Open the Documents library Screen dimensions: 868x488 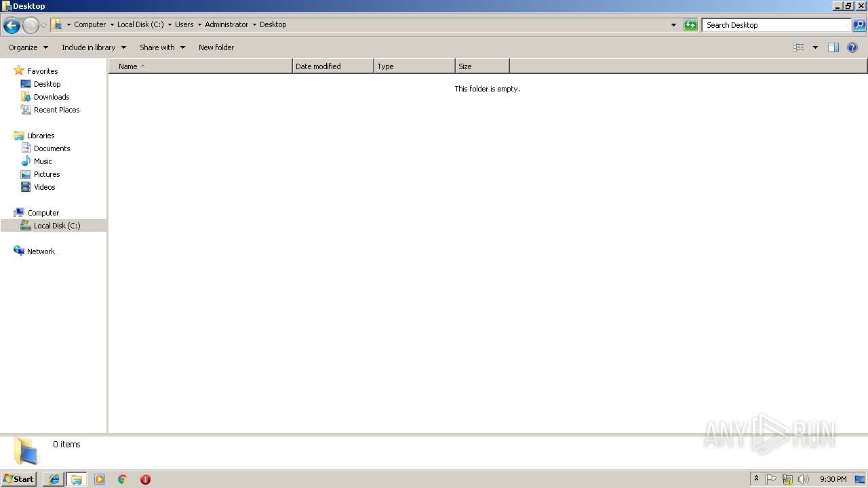point(52,148)
